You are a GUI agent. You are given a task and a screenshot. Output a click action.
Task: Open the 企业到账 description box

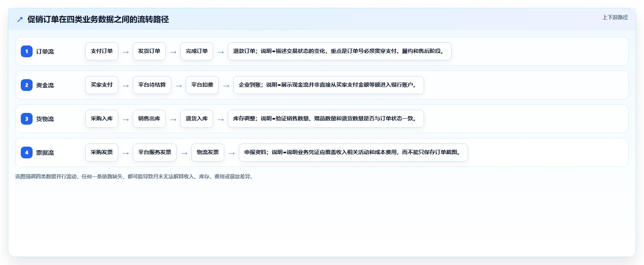point(329,85)
